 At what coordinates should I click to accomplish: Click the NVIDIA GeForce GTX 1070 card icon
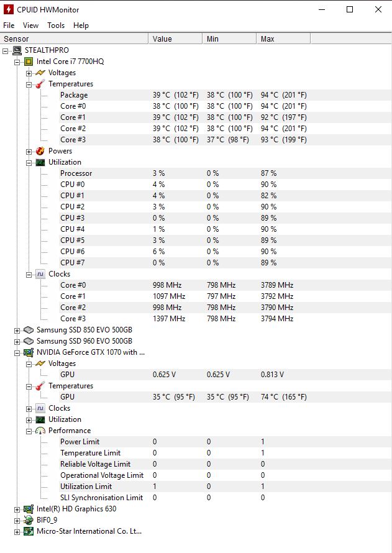[29, 352]
